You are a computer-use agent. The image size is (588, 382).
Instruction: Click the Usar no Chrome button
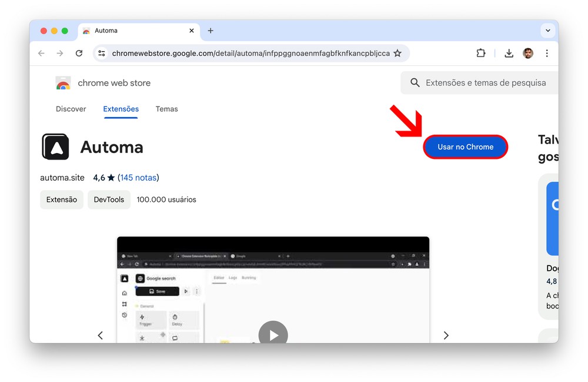click(465, 147)
